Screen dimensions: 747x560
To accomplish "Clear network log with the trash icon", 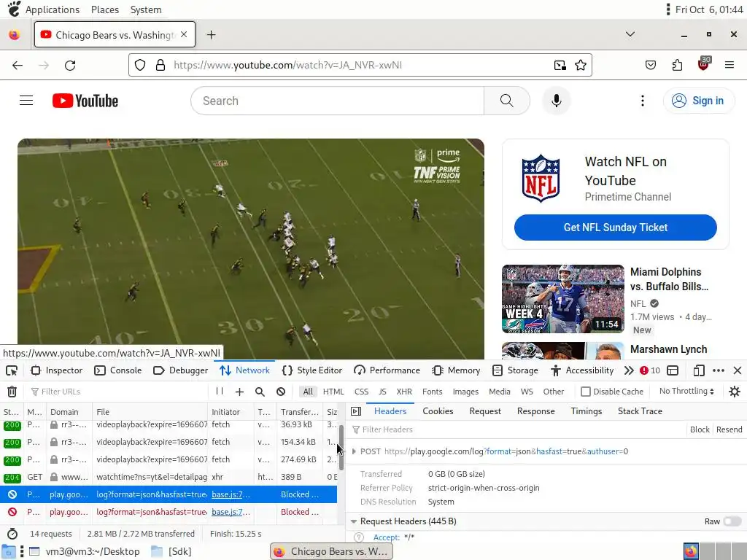I will coord(12,392).
